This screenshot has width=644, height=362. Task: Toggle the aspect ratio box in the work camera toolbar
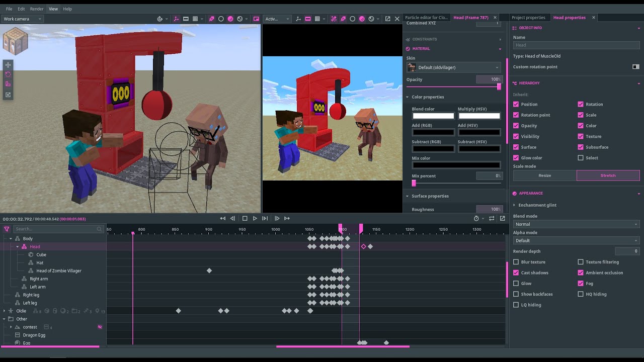[186, 19]
